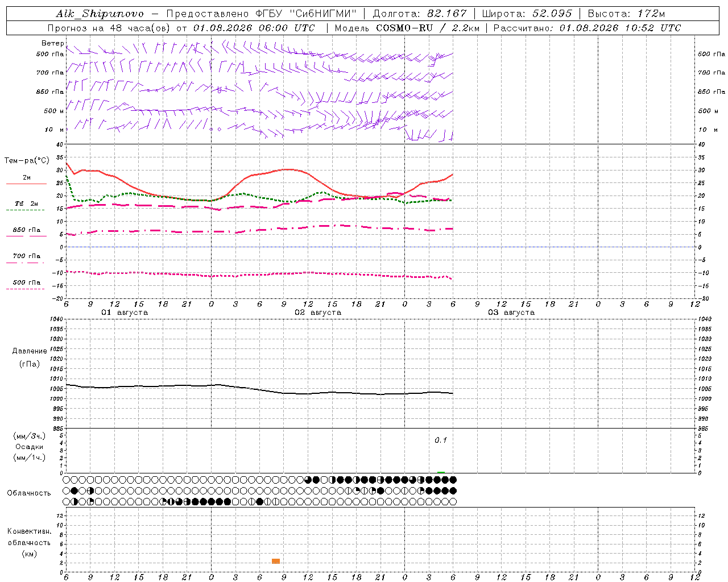
Task: Click the Alk_Shipunovo station title
Action: pyautogui.click(x=100, y=14)
